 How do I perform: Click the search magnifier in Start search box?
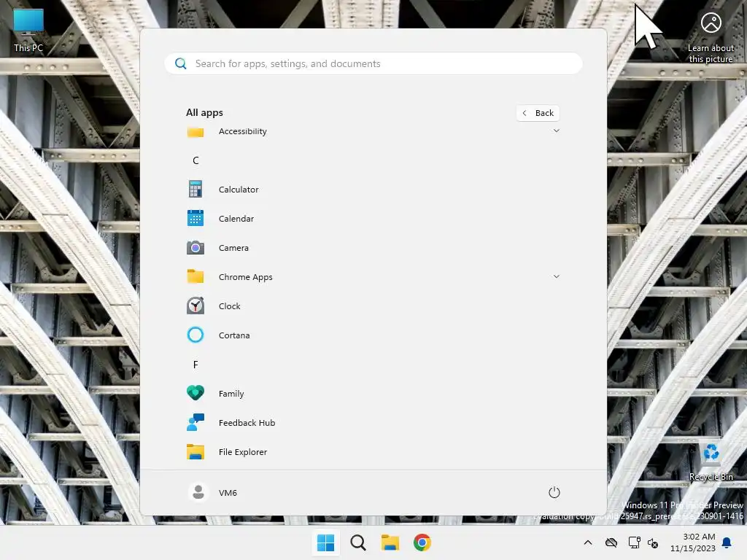(x=181, y=63)
